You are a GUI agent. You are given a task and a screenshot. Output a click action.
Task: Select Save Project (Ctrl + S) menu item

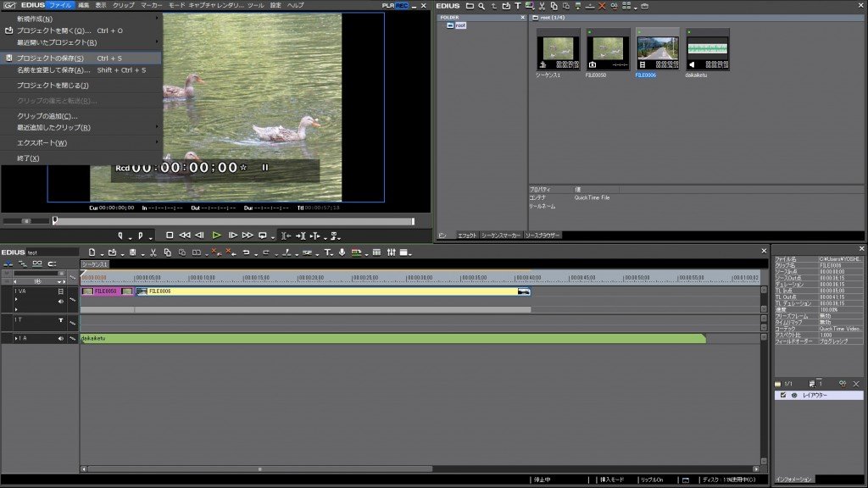click(81, 58)
